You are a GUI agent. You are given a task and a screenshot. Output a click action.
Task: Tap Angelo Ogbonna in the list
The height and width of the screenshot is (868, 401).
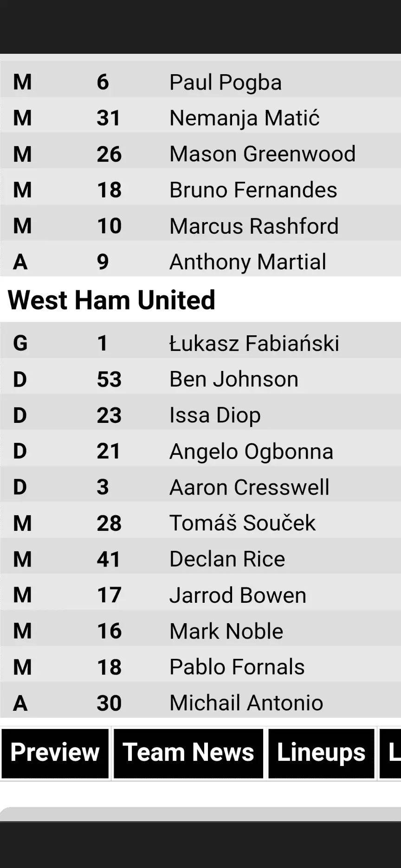[251, 451]
